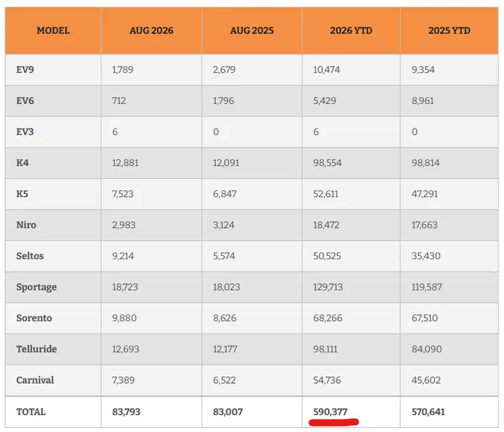Image resolution: width=504 pixels, height=432 pixels.
Task: Select Sportage Aug 2026 value 18,723
Action: pyautogui.click(x=125, y=287)
